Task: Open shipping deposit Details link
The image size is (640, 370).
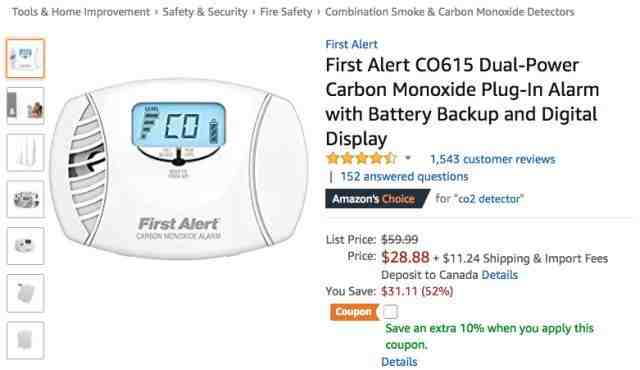Action: coord(500,275)
